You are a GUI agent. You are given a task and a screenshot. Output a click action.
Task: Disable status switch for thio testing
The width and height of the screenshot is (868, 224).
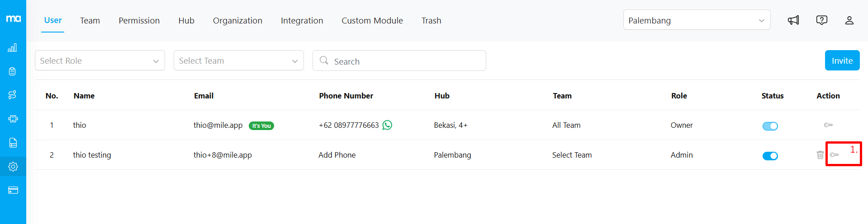pos(770,156)
